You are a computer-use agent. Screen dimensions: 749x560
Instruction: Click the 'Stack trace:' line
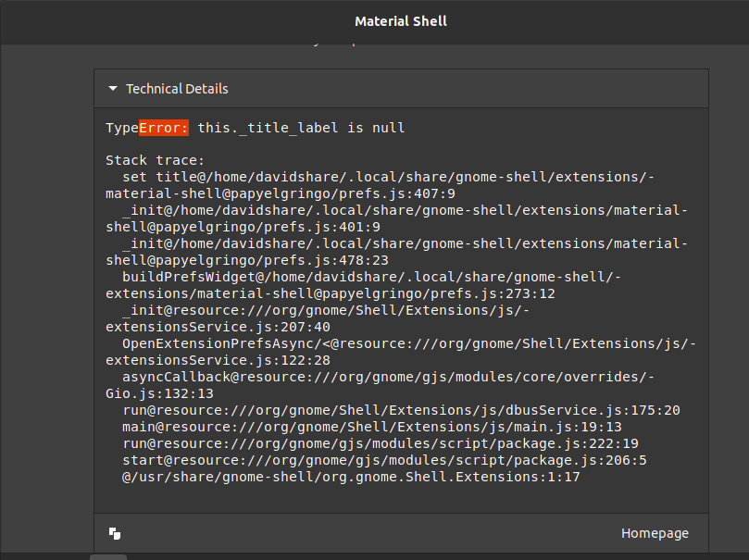coord(155,160)
